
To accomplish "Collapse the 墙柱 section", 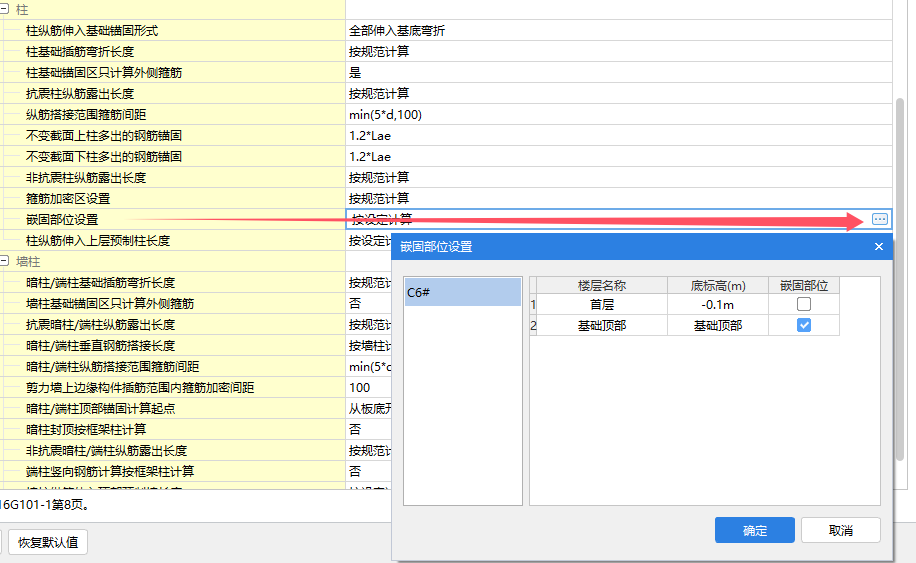I will (x=4, y=261).
